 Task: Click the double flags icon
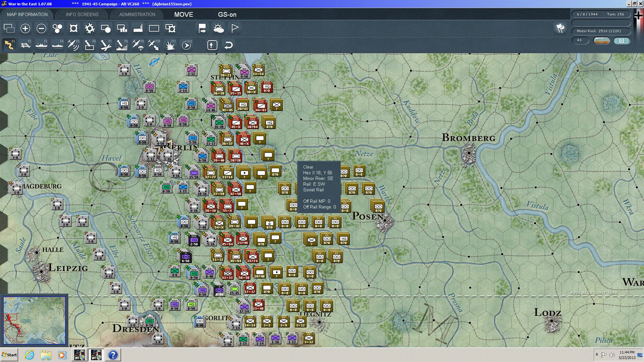(560, 28)
